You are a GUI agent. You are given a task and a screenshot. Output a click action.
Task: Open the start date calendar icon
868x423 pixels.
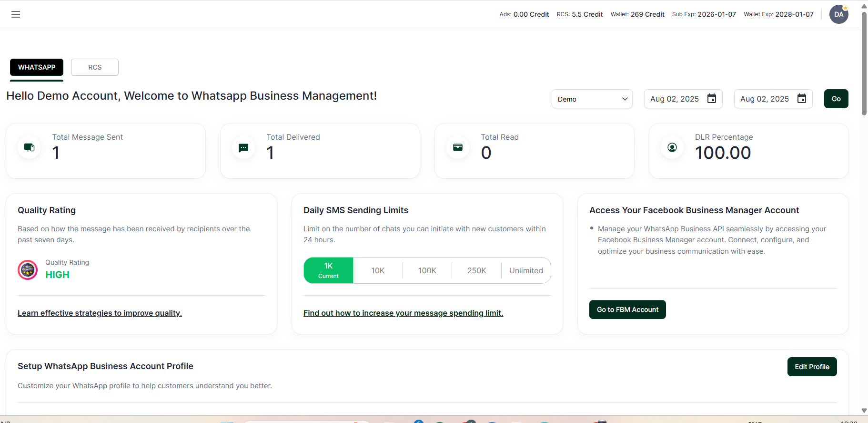[x=712, y=99]
